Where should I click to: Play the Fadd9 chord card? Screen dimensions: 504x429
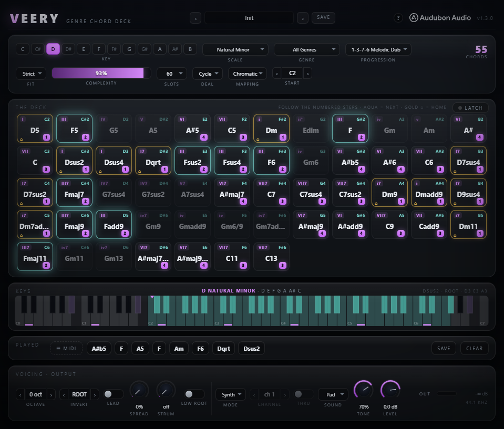(114, 224)
